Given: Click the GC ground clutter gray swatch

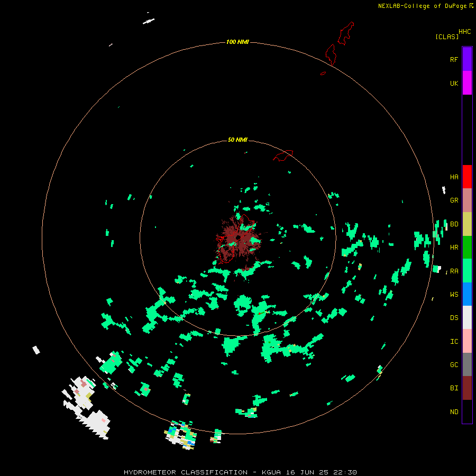Looking at the screenshot, I should pos(467,364).
